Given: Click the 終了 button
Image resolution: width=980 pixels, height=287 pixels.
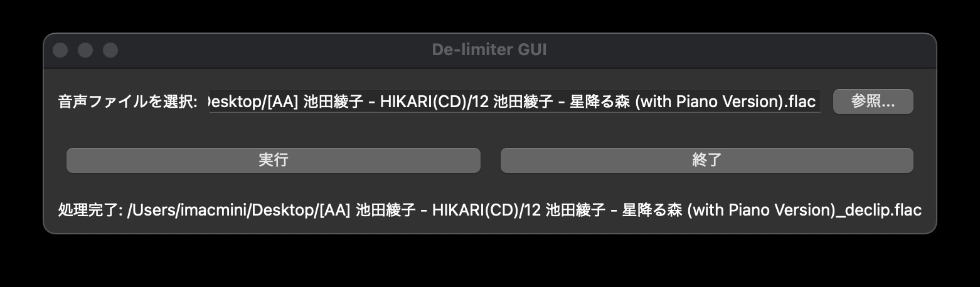Looking at the screenshot, I should coord(706,160).
